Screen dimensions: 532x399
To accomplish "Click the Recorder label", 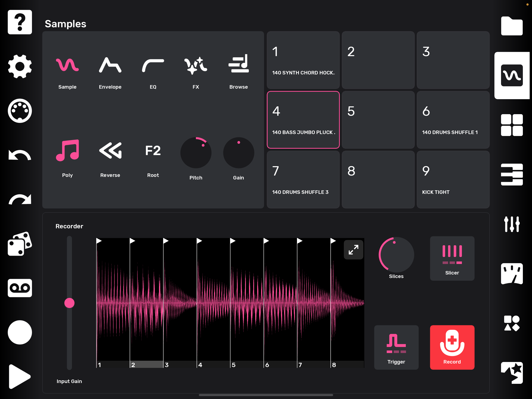I will pyautogui.click(x=69, y=226).
